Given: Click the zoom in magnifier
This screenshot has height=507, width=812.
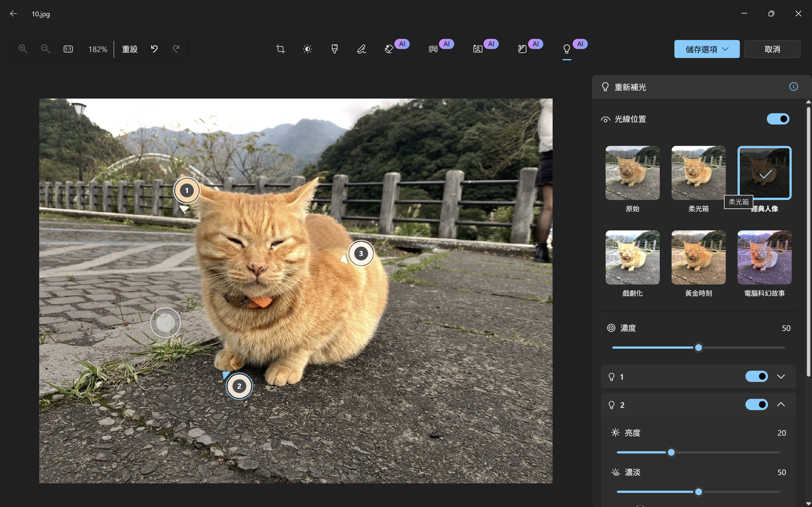Looking at the screenshot, I should click(23, 49).
